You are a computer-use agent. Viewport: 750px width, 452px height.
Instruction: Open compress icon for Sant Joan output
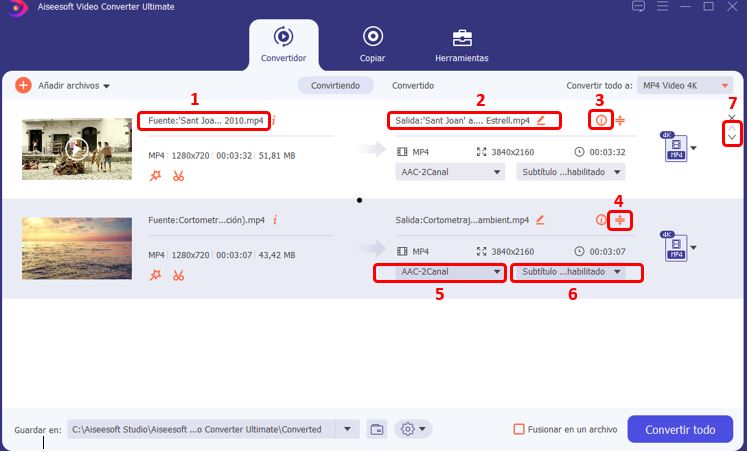[620, 120]
